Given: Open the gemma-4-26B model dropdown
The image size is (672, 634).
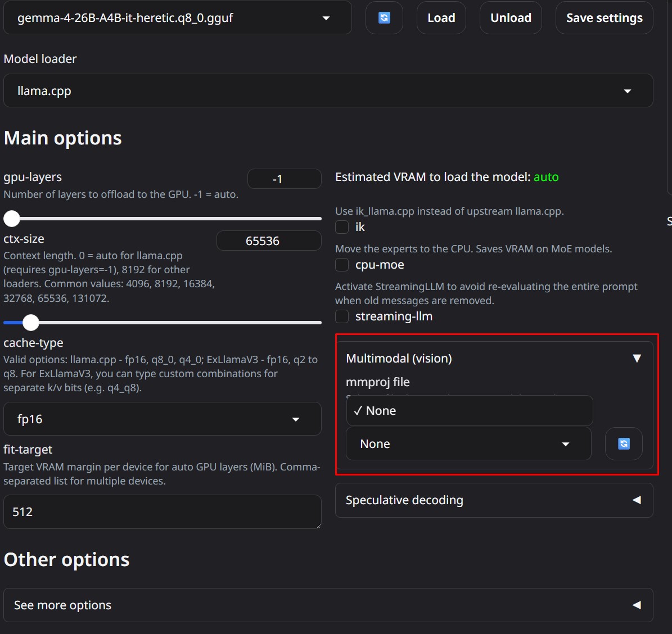Looking at the screenshot, I should pos(178,17).
